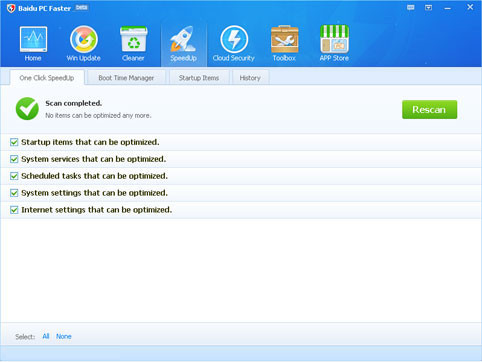
Task: Uncheck Internet settings that can be optimized
Action: pos(14,210)
